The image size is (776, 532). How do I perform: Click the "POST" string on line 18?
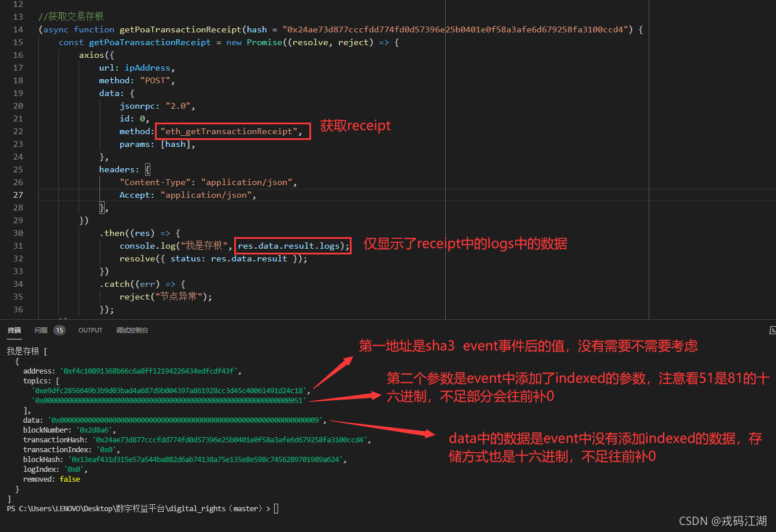(x=155, y=80)
